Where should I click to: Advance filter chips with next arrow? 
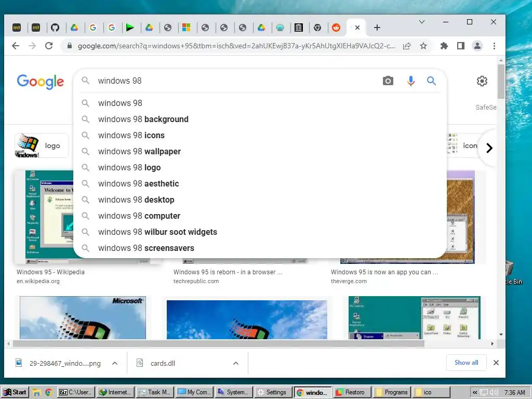tap(489, 148)
